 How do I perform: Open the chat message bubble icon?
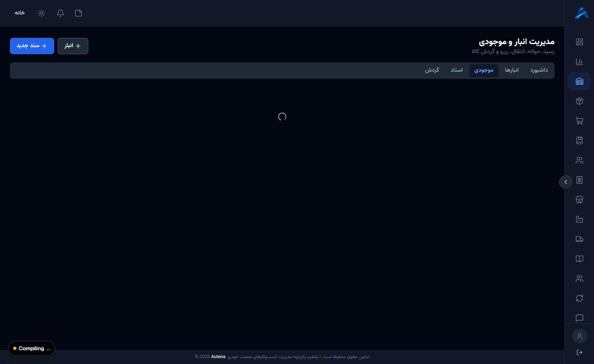coord(579,318)
